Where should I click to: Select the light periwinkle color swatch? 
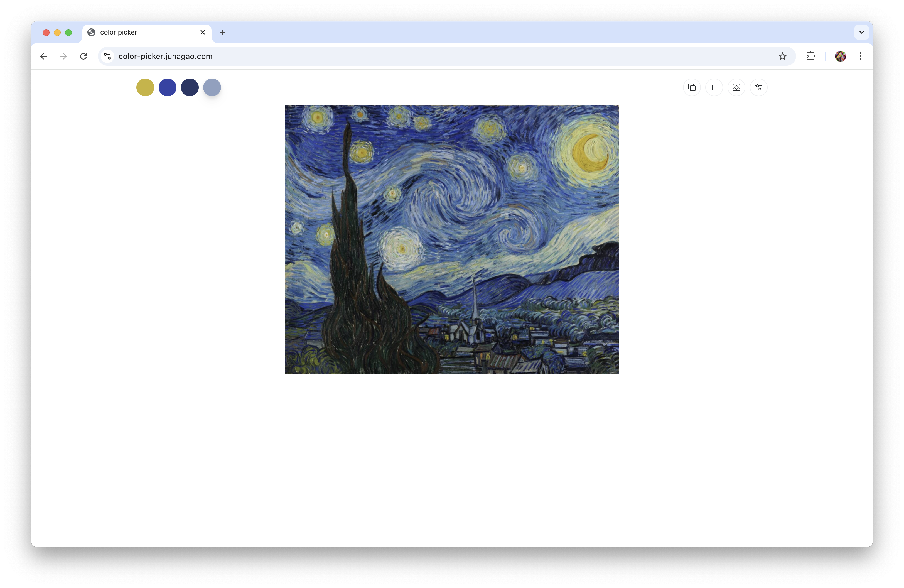click(x=212, y=87)
